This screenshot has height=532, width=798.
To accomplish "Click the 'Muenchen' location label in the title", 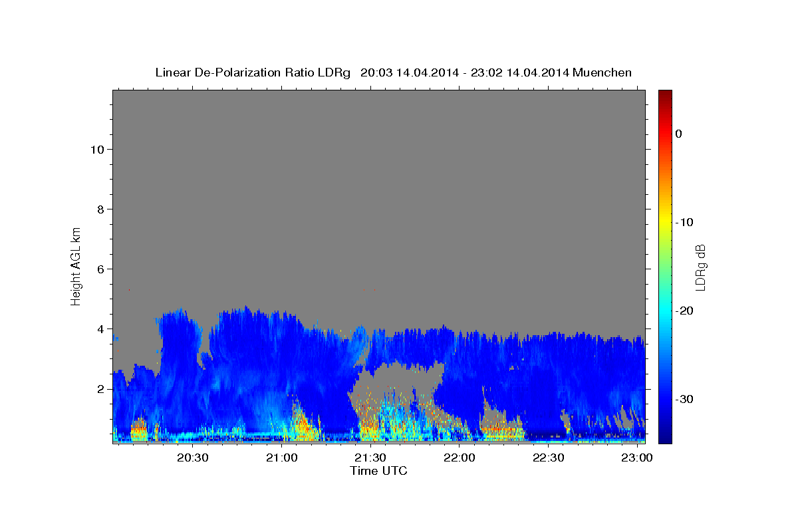I will 602,72.
